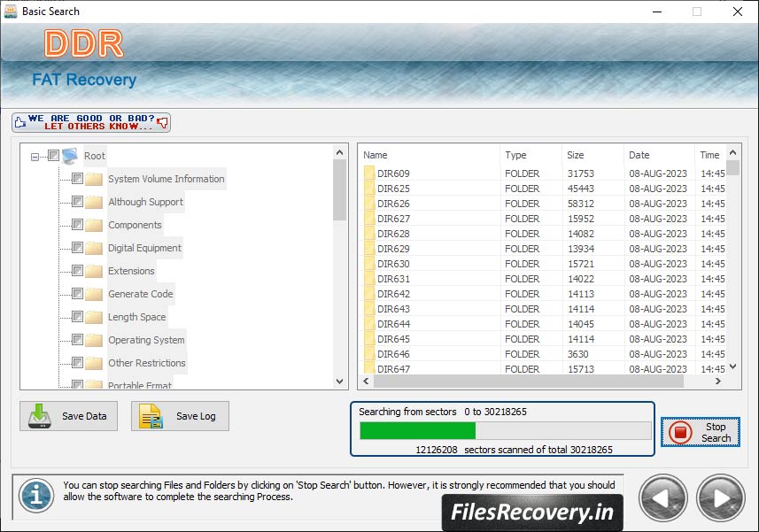The image size is (759, 532).
Task: Open the We Are Good Or Bad banner
Action: pyautogui.click(x=91, y=122)
